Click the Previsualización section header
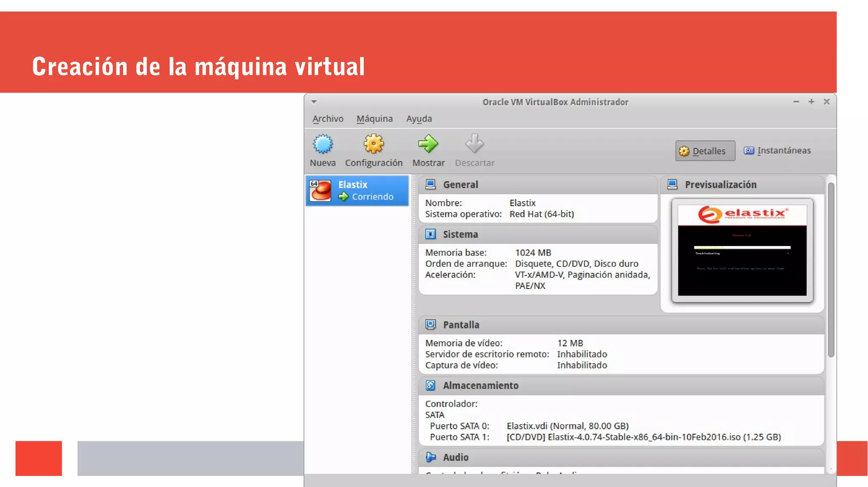The height and width of the screenshot is (487, 868). point(721,185)
